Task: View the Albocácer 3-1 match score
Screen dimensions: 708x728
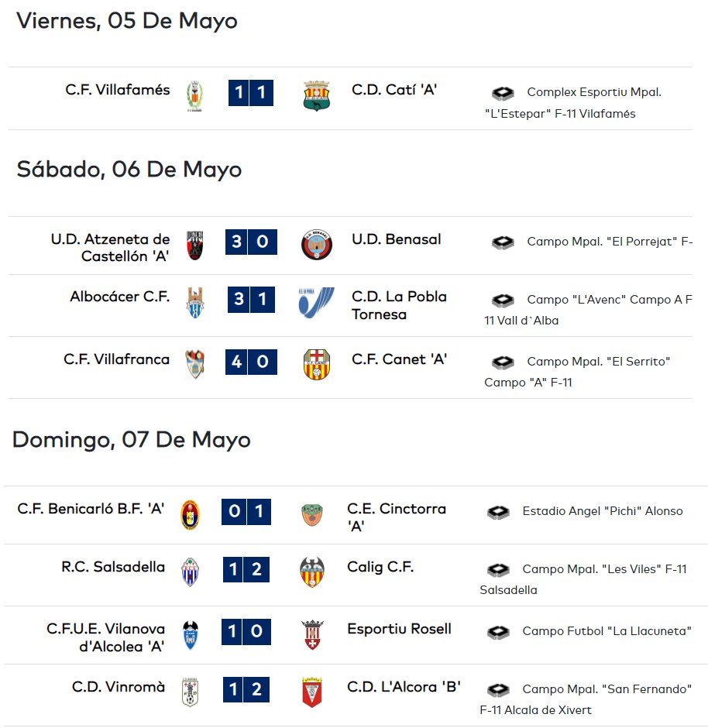Action: pyautogui.click(x=251, y=300)
